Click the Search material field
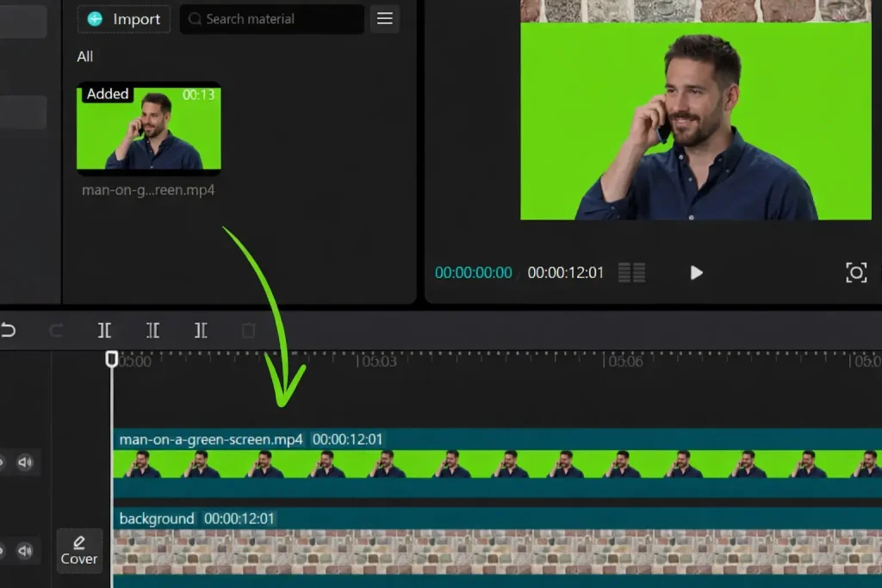882x588 pixels. pyautogui.click(x=271, y=19)
